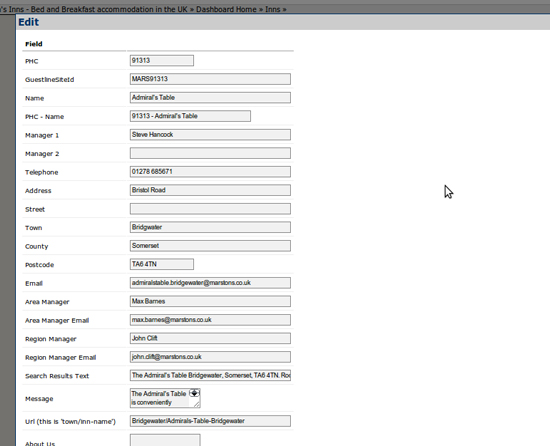Image resolution: width=550 pixels, height=446 pixels.
Task: Click the County field showing Somerset
Action: coord(210,246)
